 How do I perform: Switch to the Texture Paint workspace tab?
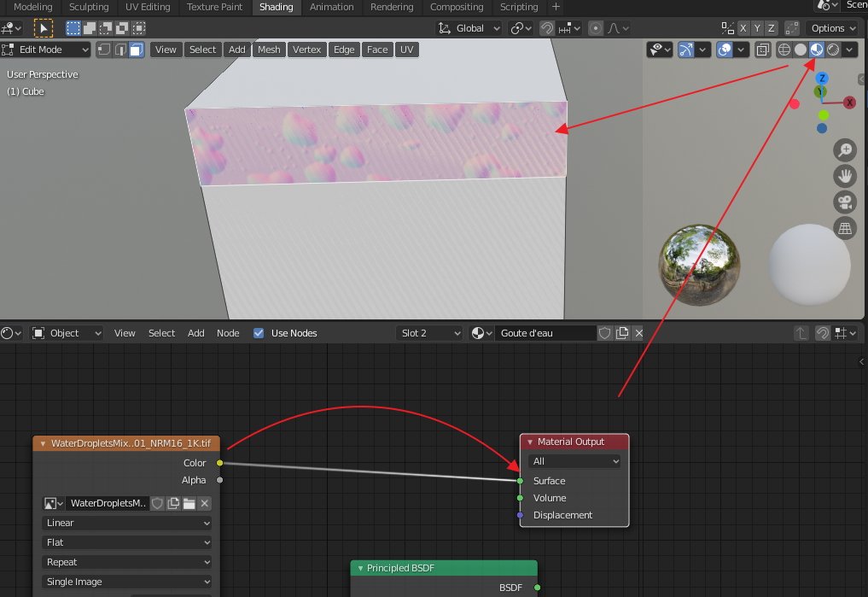tap(214, 7)
